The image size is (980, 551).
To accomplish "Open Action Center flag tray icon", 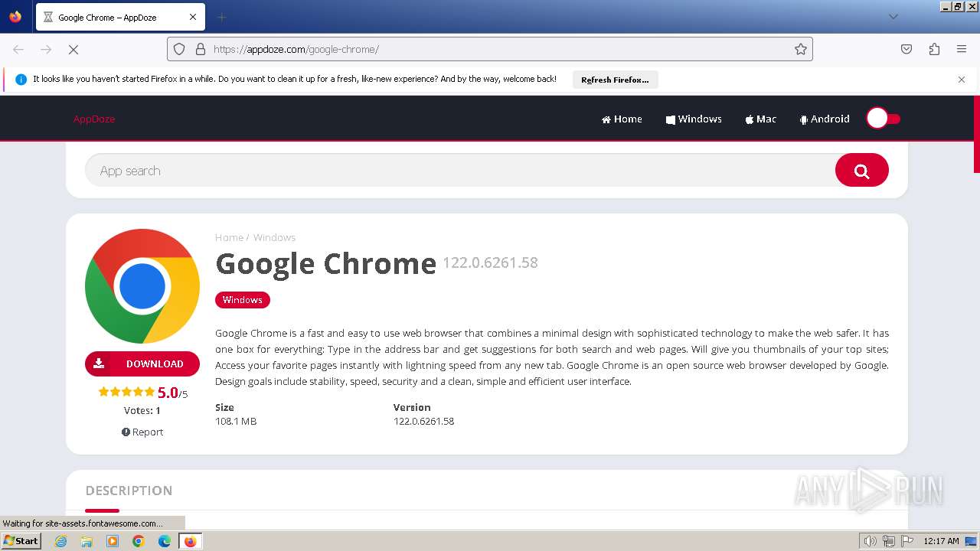I will [x=907, y=541].
